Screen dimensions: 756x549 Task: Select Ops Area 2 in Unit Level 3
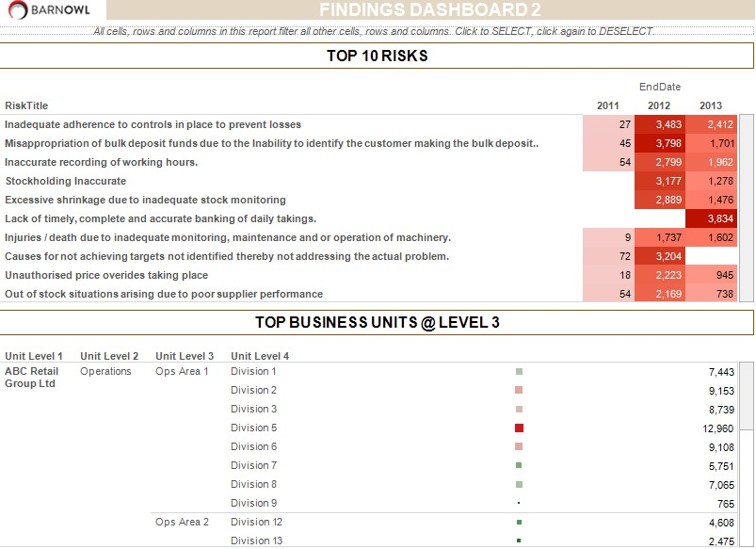click(182, 522)
